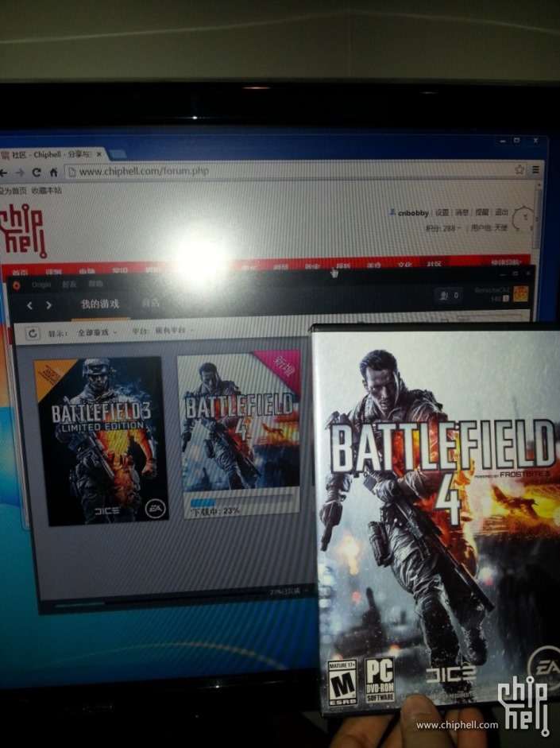Click the Origin username next to avatar
This screenshot has width=560, height=748.
click(492, 290)
